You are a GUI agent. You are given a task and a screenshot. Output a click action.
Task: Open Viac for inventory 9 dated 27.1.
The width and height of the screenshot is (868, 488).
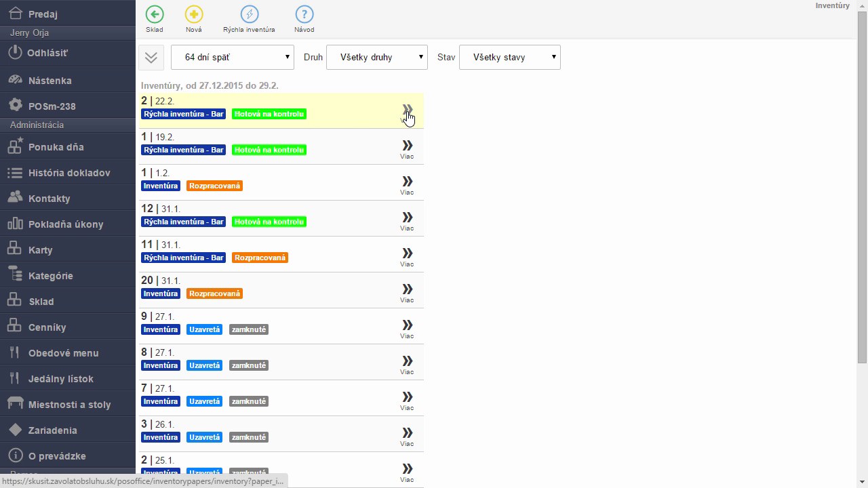pos(407,329)
